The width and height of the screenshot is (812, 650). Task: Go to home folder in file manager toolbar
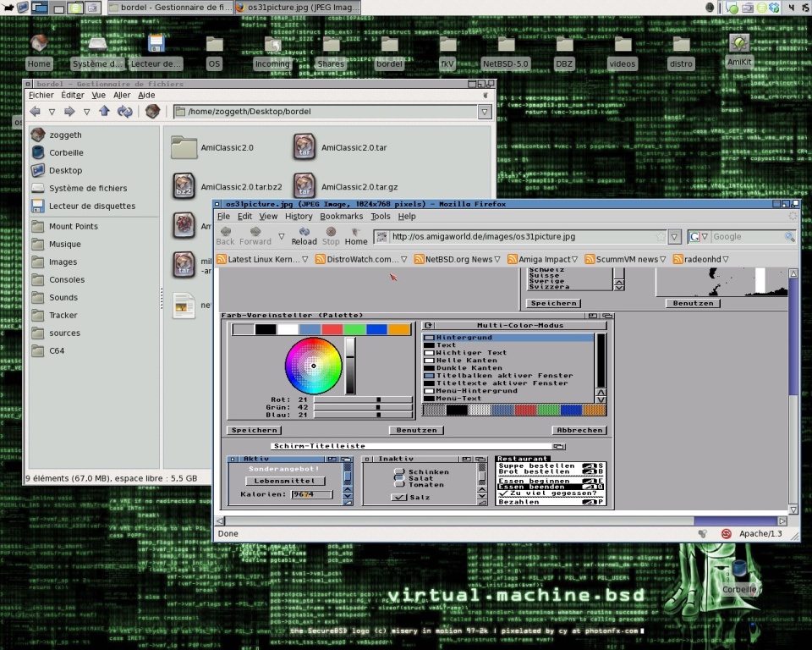pyautogui.click(x=152, y=111)
